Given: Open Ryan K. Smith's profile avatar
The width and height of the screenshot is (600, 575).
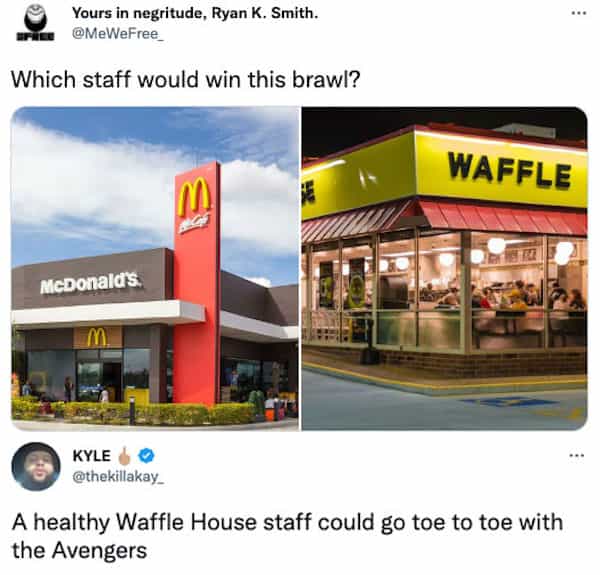Looking at the screenshot, I should (x=36, y=23).
